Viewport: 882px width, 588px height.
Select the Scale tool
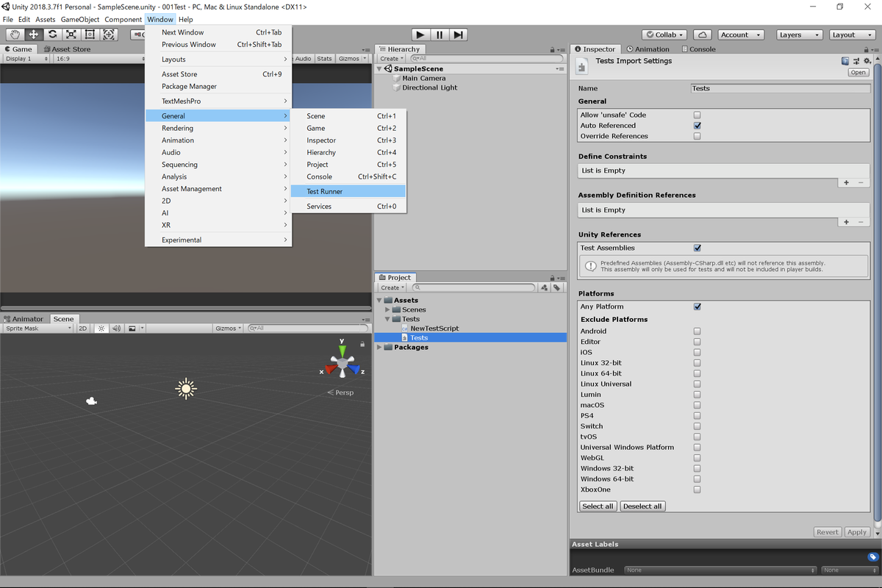[x=71, y=35]
